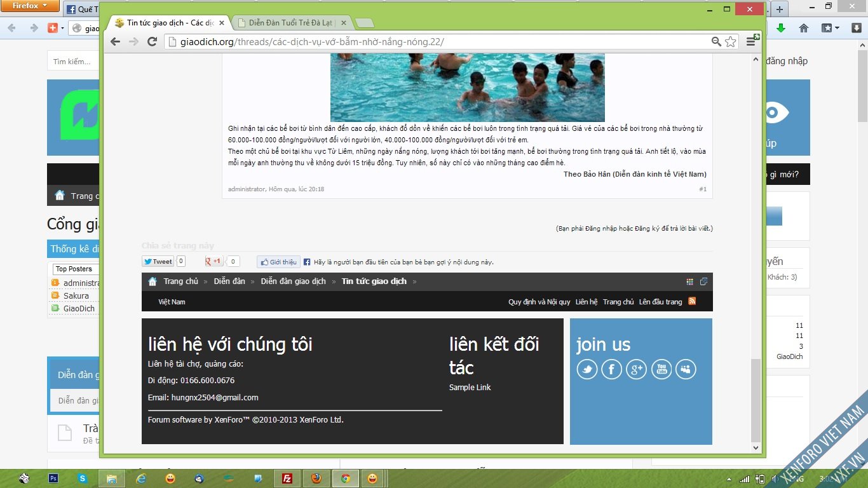The image size is (868, 488).
Task: Select the Top Posters tab
Action: (73, 269)
